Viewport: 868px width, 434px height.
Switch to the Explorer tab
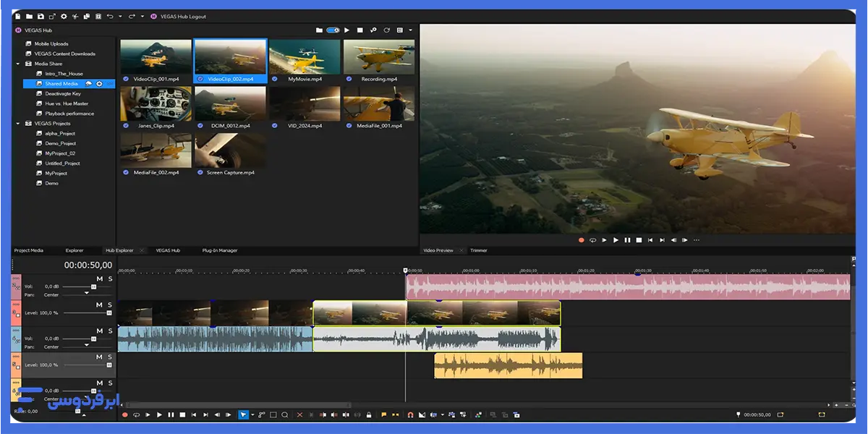(75, 250)
